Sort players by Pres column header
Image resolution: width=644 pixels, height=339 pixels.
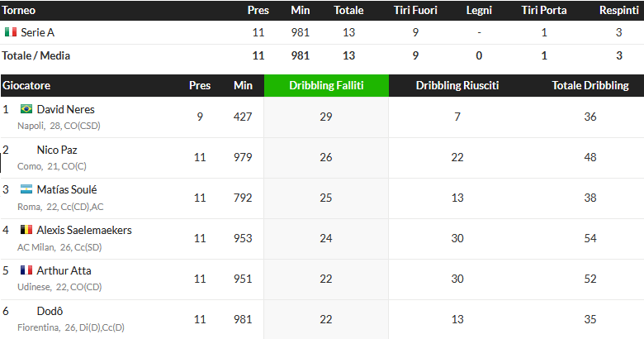point(200,85)
